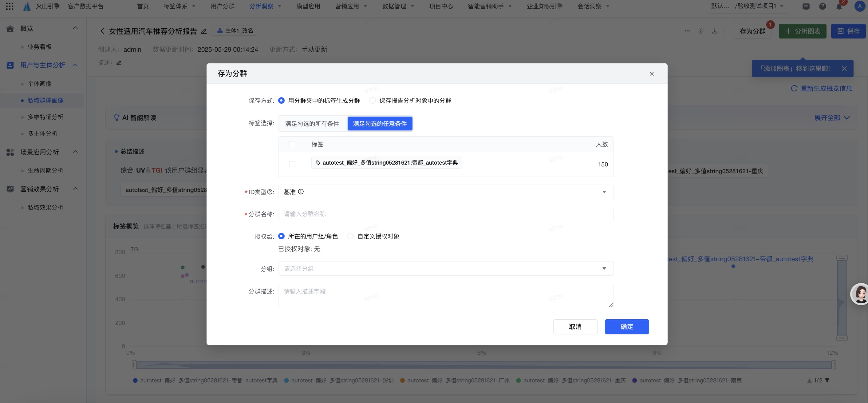This screenshot has height=403, width=868.
Task: Open the three-dot more options menu
Action: [x=687, y=31]
